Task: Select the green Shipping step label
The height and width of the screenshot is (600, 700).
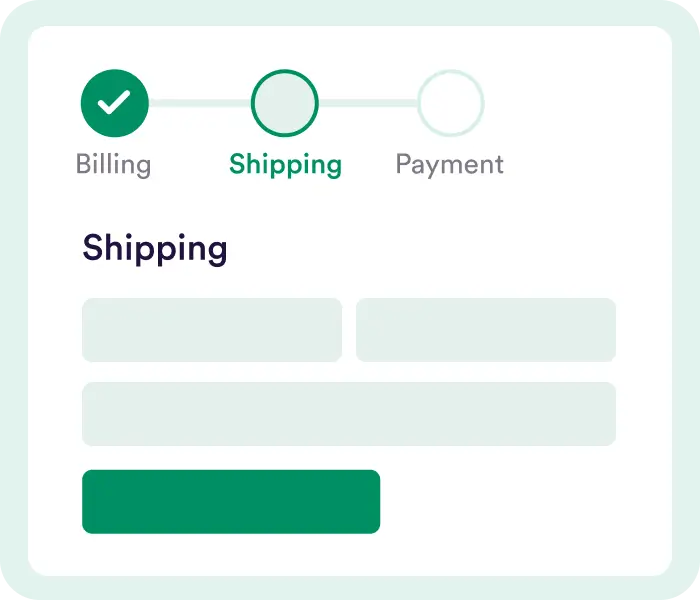Action: click(285, 164)
